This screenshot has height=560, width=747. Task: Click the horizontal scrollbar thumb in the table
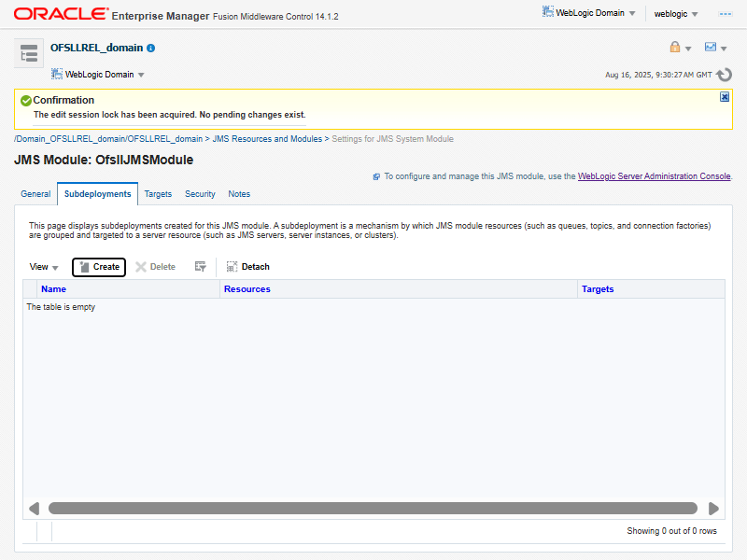coord(373,509)
